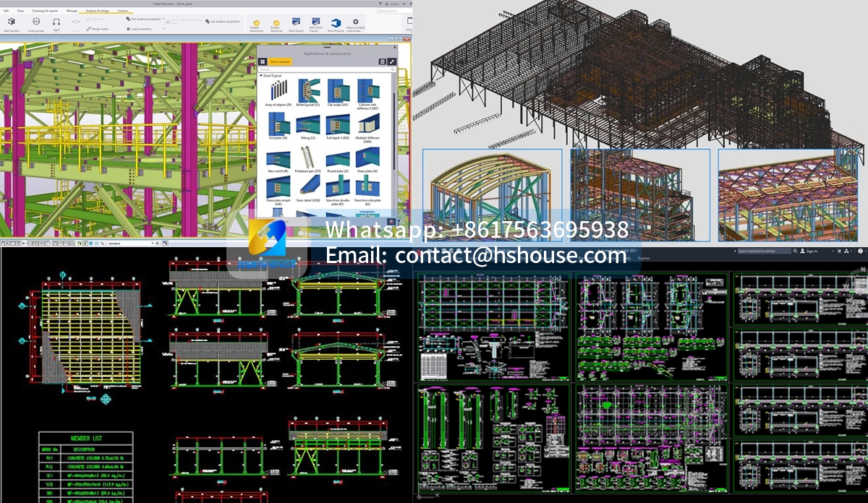Viewport: 868px width, 503px height.
Task: Switch catalog to list view
Action: tap(383, 62)
